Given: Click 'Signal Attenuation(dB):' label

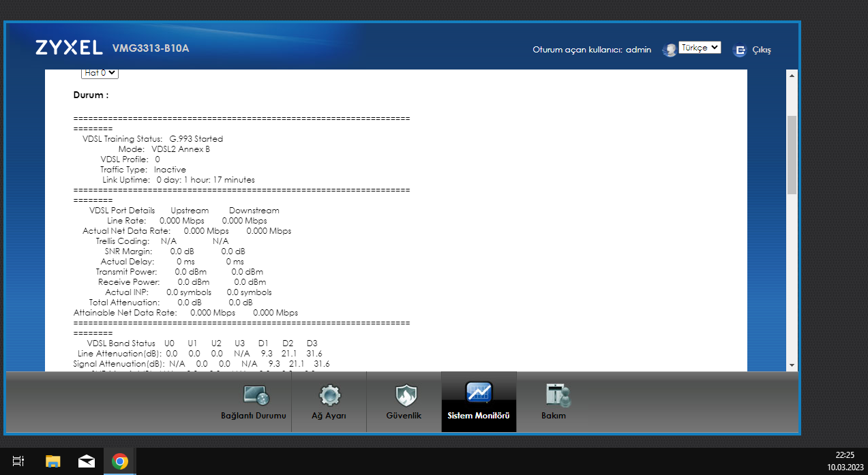Looking at the screenshot, I should pyautogui.click(x=119, y=364).
